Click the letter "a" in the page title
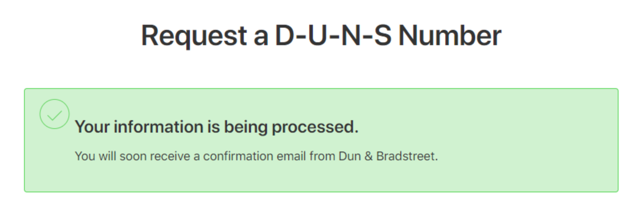Screen dimensions: 644x212 click(261, 36)
